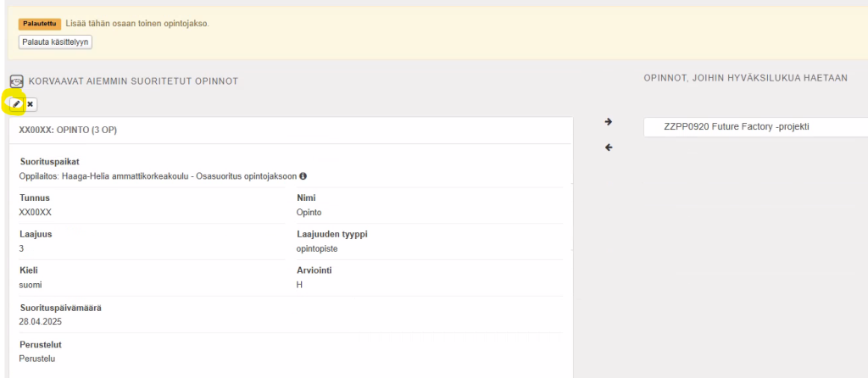Click the Nimi value Opinto
The height and width of the screenshot is (378, 868).
point(309,212)
